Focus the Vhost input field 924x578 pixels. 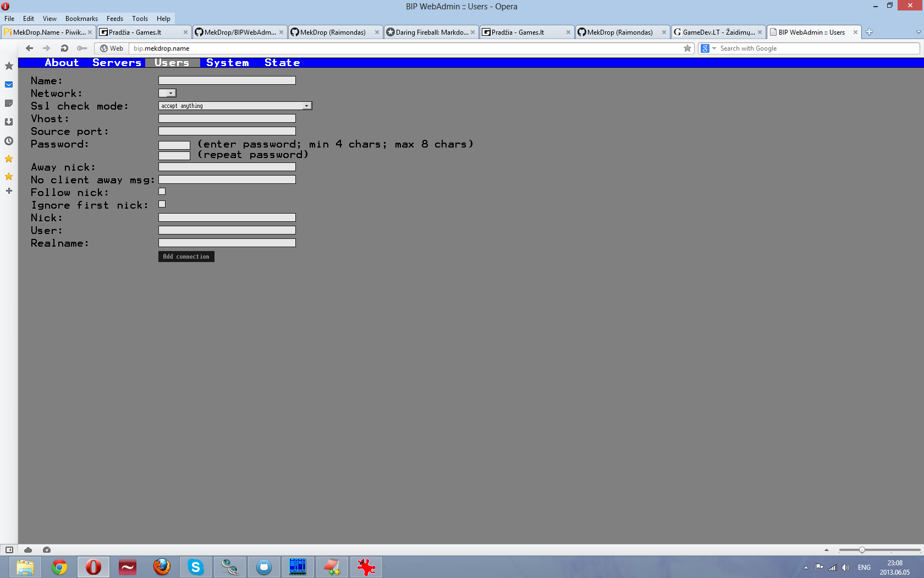[x=227, y=118]
